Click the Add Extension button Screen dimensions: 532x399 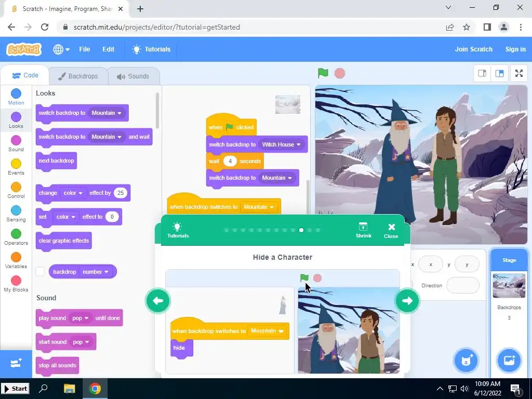tap(16, 364)
